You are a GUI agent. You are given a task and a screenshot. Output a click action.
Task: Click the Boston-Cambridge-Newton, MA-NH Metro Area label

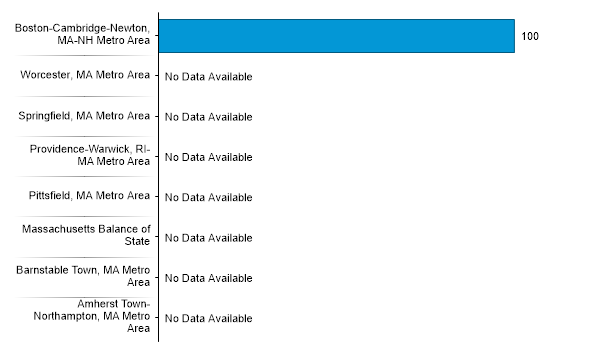(x=82, y=34)
